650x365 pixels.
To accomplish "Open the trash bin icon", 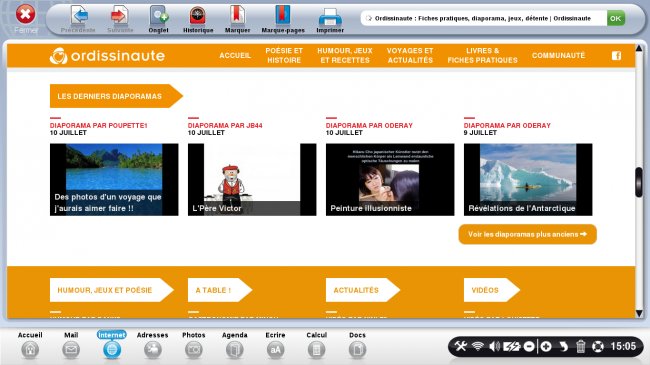I will [x=580, y=346].
